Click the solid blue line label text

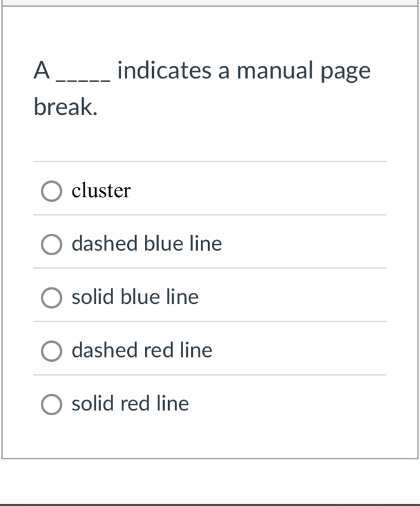(135, 297)
